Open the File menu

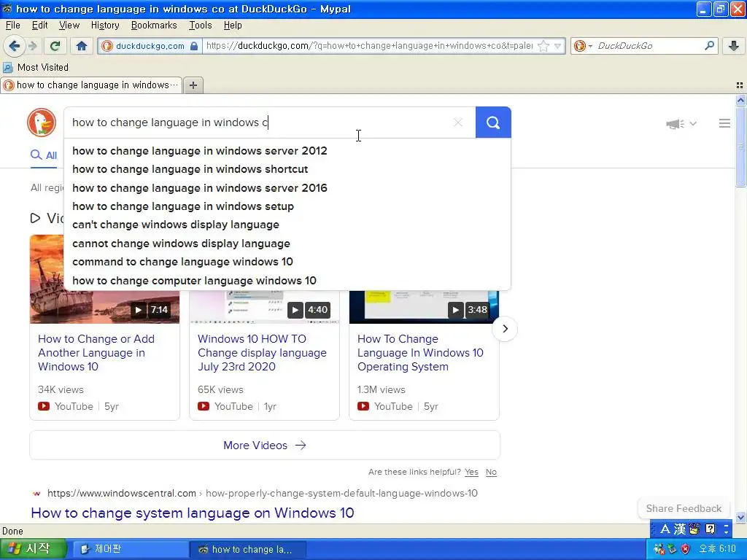click(x=13, y=26)
